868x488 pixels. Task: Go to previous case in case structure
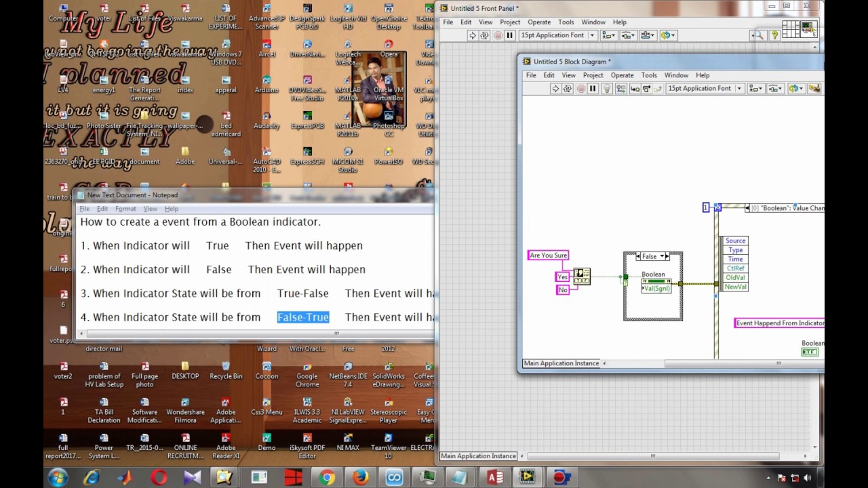pos(638,256)
